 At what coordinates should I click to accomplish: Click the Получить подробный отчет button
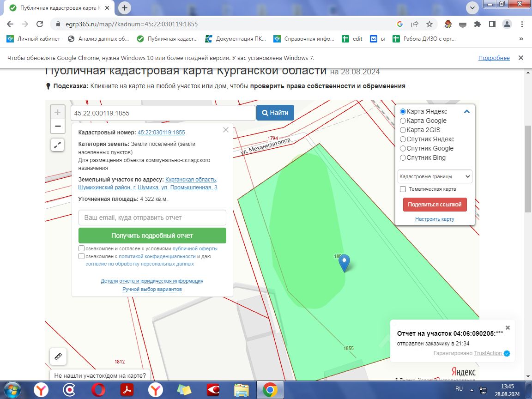(x=152, y=236)
